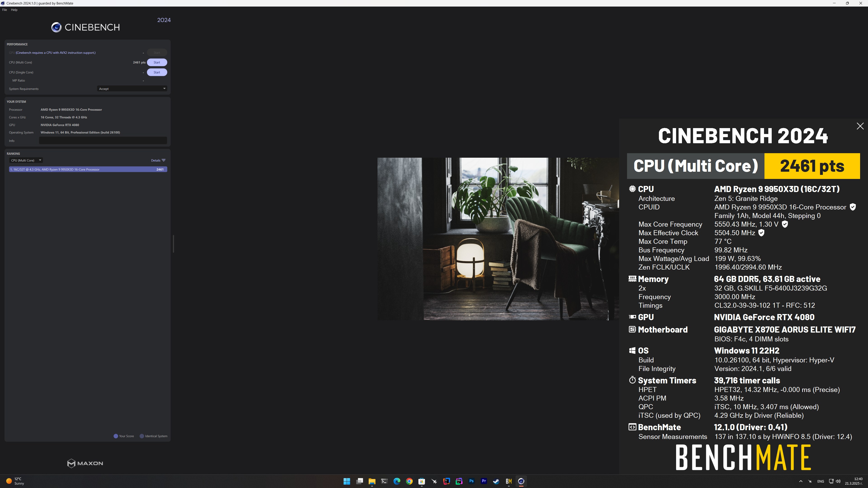Click the left panel splitter handle
The image size is (868, 488).
[173, 244]
